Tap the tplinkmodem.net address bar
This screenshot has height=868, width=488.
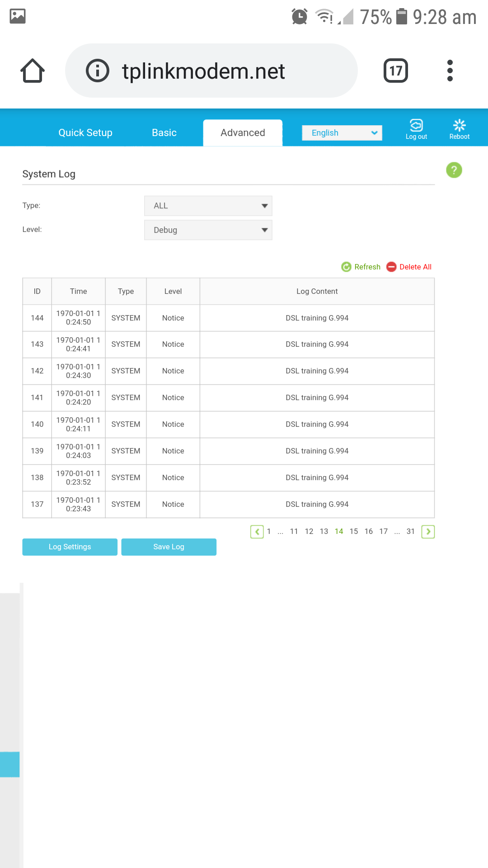tap(211, 71)
